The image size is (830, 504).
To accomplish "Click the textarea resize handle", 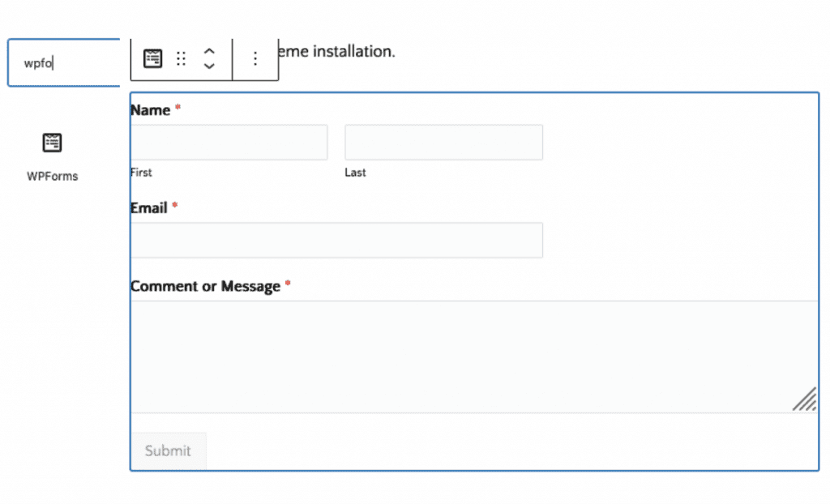I will (x=804, y=399).
